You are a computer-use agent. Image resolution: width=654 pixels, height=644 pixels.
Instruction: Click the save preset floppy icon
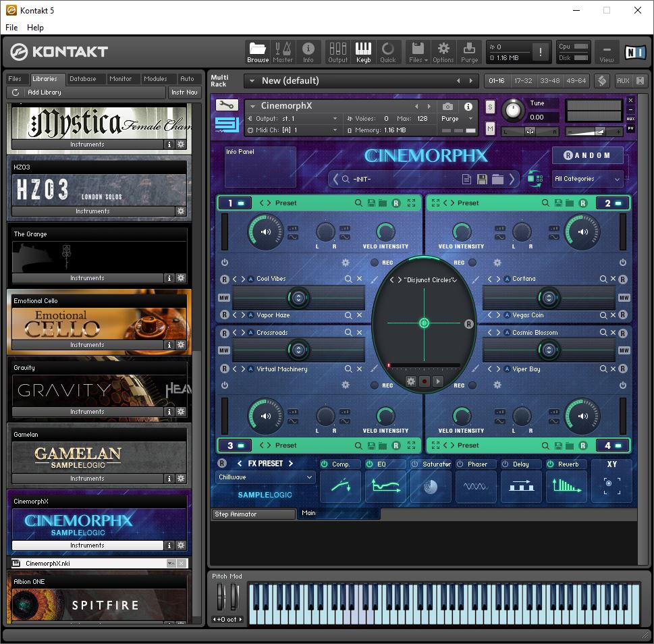(x=482, y=180)
